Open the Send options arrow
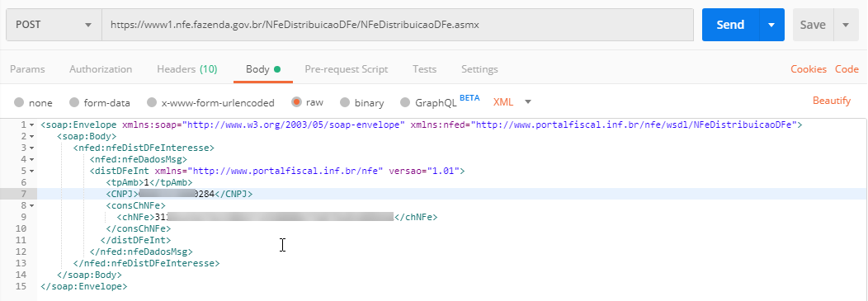 pos(771,25)
